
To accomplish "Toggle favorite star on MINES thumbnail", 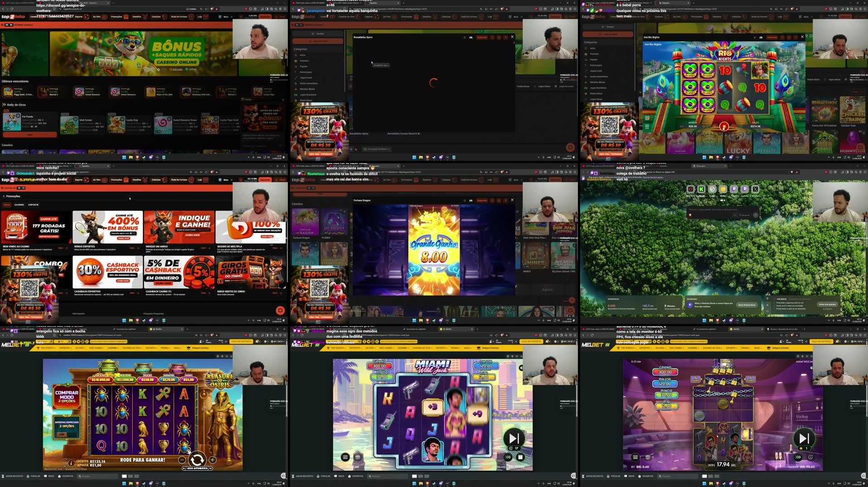I will pyautogui.click(x=546, y=245).
